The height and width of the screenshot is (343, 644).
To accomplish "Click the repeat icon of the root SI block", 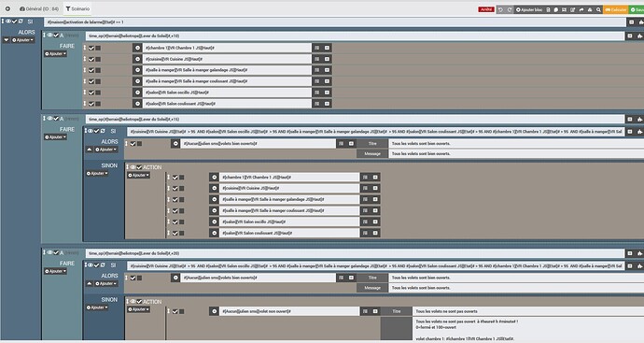I will coord(21,21).
